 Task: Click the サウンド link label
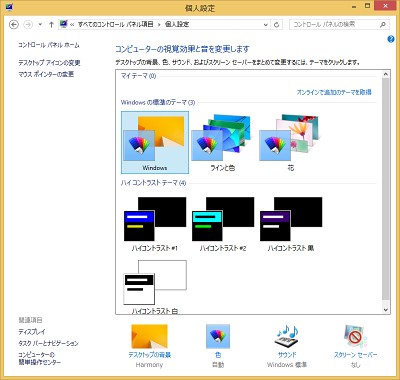click(x=287, y=355)
